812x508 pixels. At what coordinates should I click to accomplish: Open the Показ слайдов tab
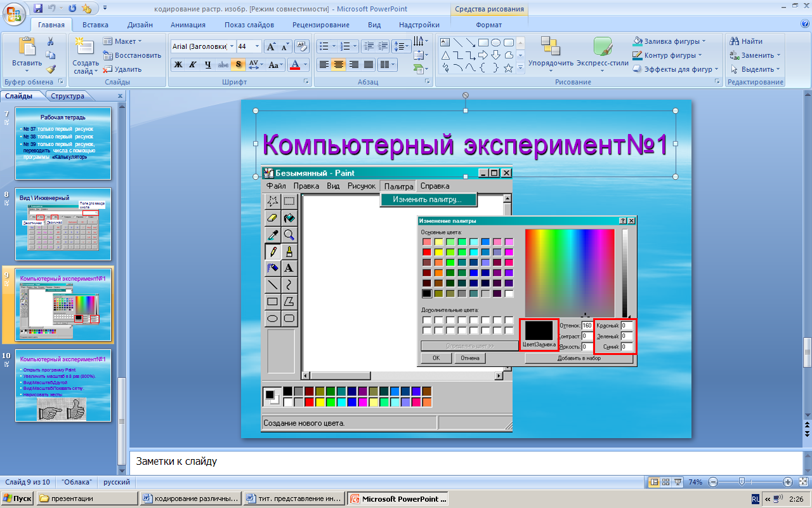[x=249, y=25]
